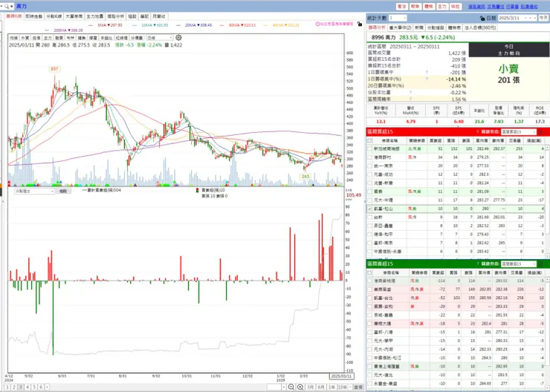Open the 日線 period dropdown
Screen dimensions: 550x392
(160, 38)
